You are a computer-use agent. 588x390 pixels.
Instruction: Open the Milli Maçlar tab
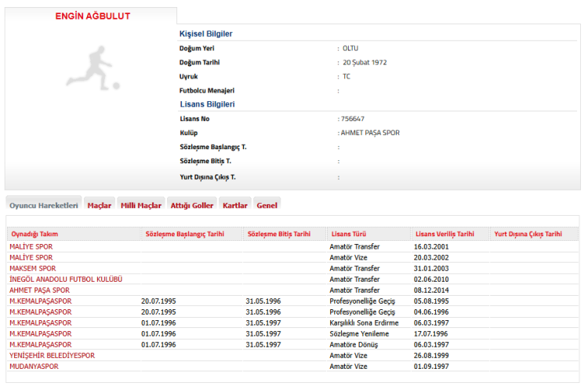[140, 206]
